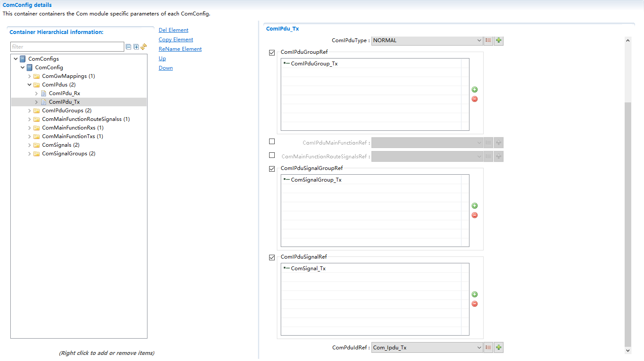Screen dimensions: 644x361
Task: Click green plus button next to ComPduIdRef
Action: tap(499, 347)
